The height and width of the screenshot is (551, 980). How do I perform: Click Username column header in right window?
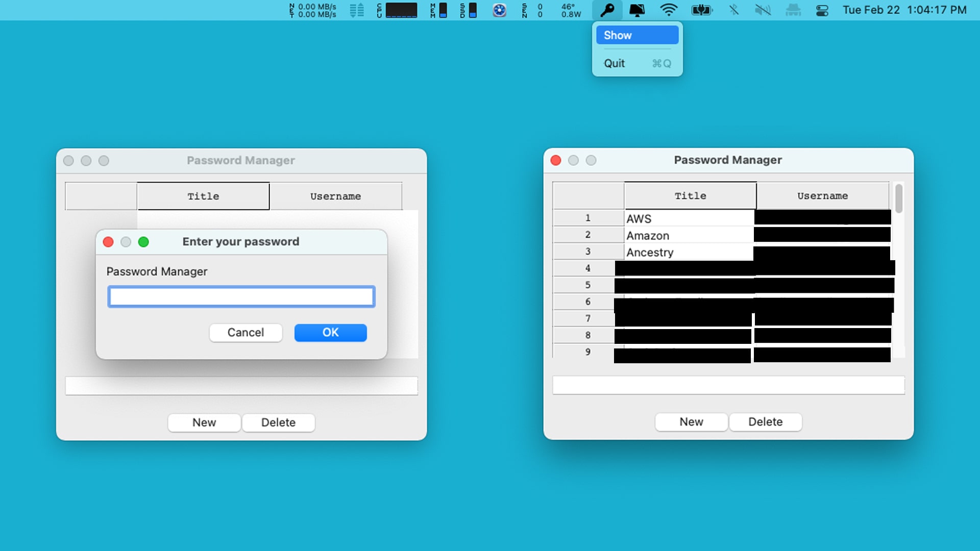(822, 196)
